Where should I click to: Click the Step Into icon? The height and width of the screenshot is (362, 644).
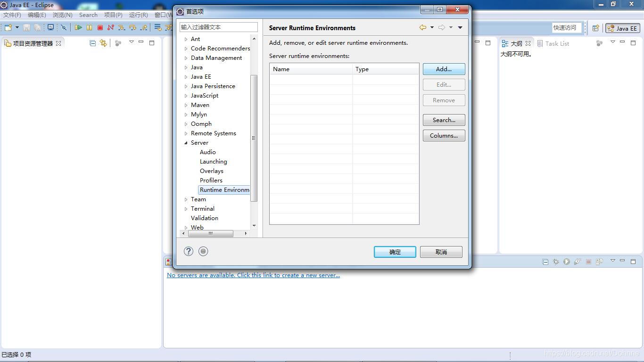(x=122, y=28)
